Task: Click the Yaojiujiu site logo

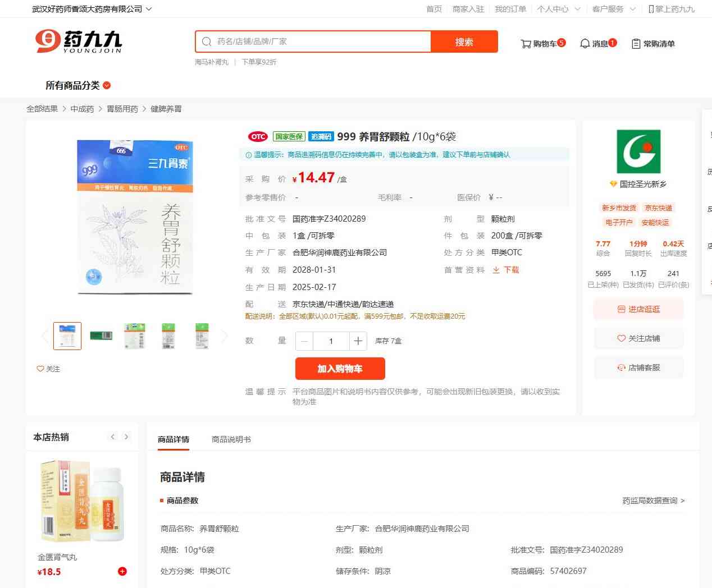Action: (79, 42)
